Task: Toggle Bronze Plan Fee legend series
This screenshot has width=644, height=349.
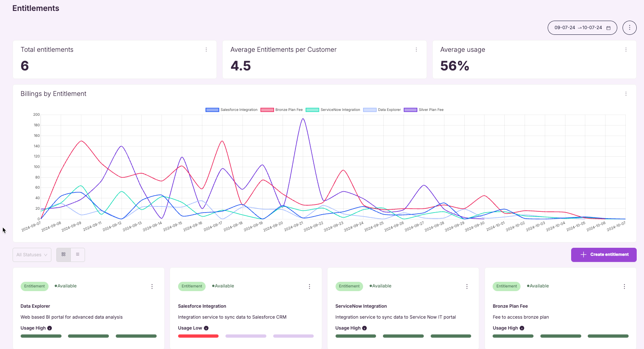Action: coord(282,110)
